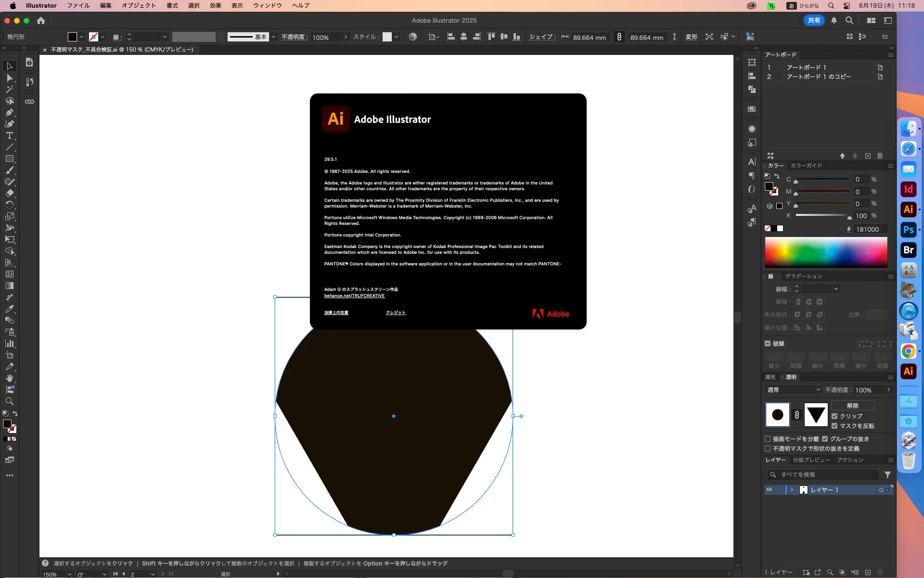Image resolution: width=924 pixels, height=578 pixels.
Task: Toggle the マスクを反転 checkbox
Action: (834, 426)
